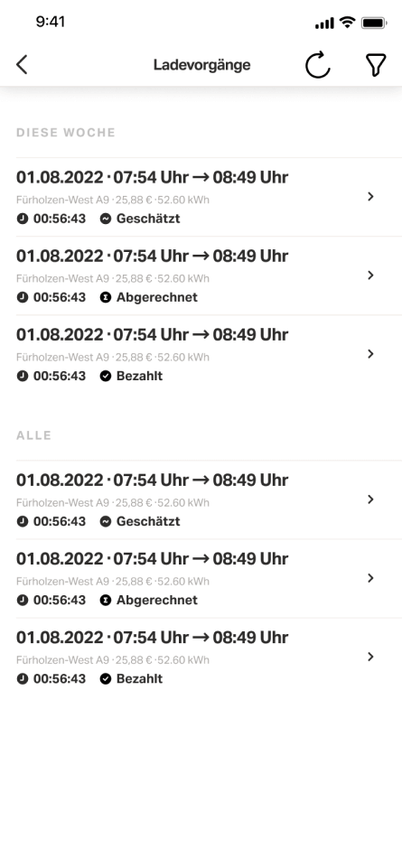402x868 pixels.
Task: Click the Geschätzt status icon under Diese Woche
Action: 105,219
